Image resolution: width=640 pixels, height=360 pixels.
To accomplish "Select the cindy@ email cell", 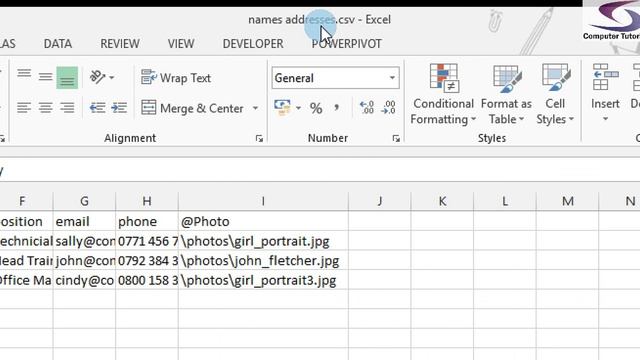I will pyautogui.click(x=84, y=280).
